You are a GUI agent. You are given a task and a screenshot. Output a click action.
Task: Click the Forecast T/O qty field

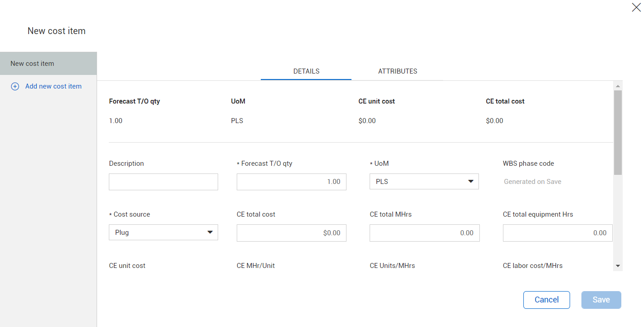pyautogui.click(x=291, y=182)
